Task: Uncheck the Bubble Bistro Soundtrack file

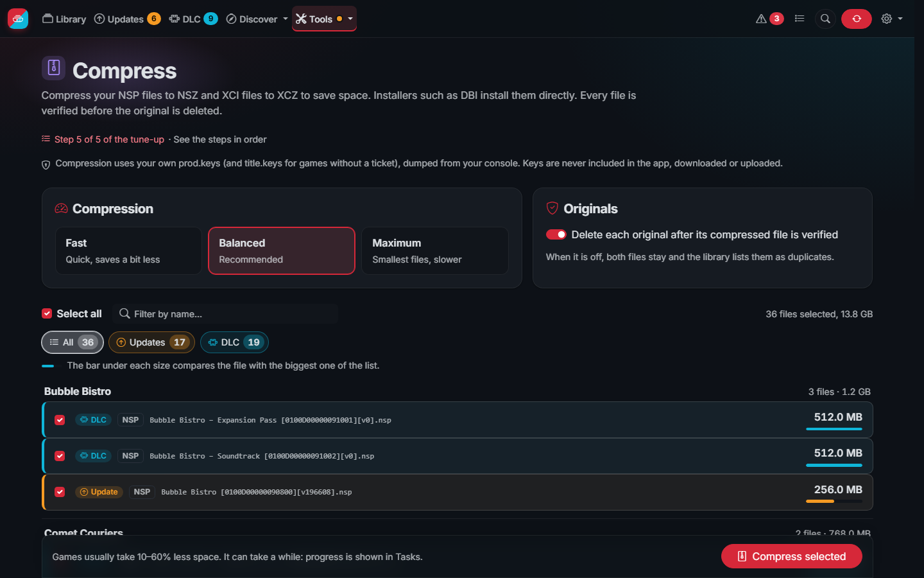Action: click(60, 456)
